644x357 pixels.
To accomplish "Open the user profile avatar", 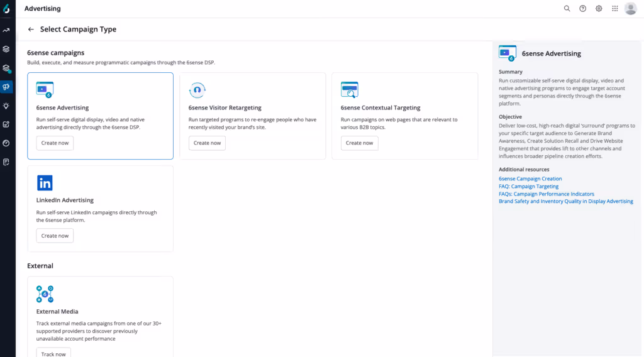I will click(x=630, y=9).
